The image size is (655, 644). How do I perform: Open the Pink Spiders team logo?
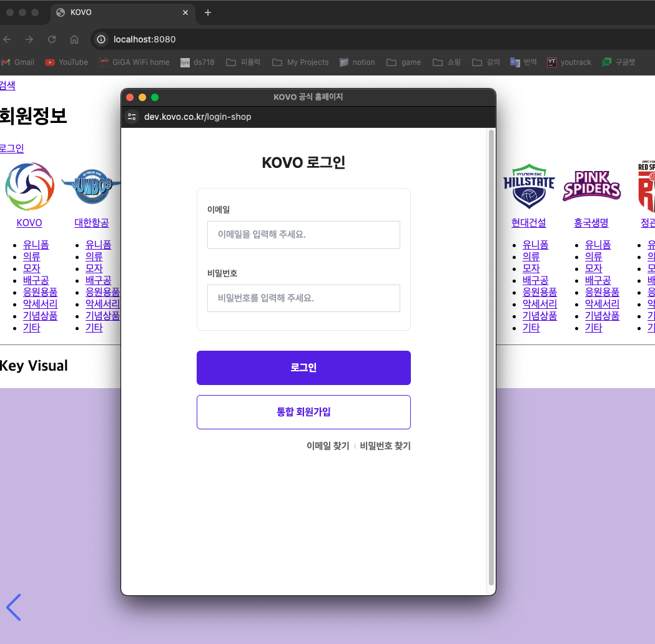[x=591, y=185]
